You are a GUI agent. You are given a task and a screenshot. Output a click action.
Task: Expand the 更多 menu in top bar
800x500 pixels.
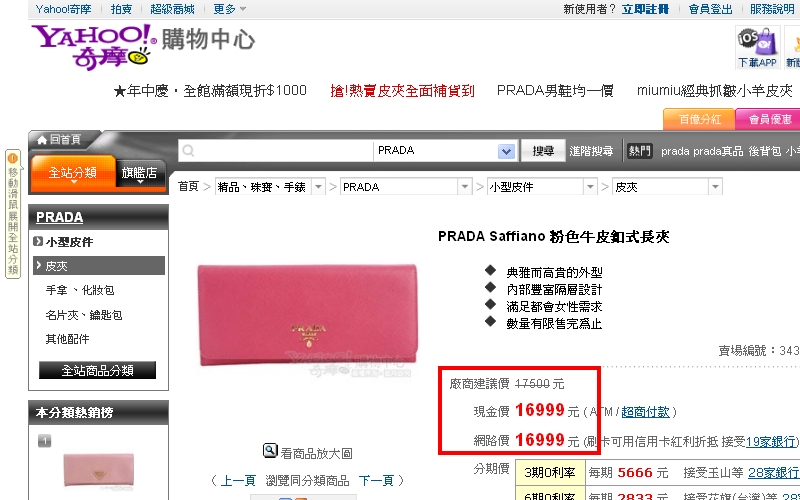coord(230,9)
